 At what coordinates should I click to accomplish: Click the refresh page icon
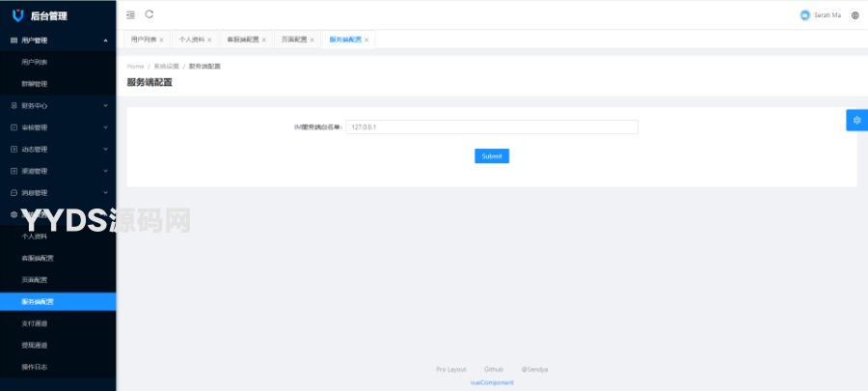[x=149, y=14]
